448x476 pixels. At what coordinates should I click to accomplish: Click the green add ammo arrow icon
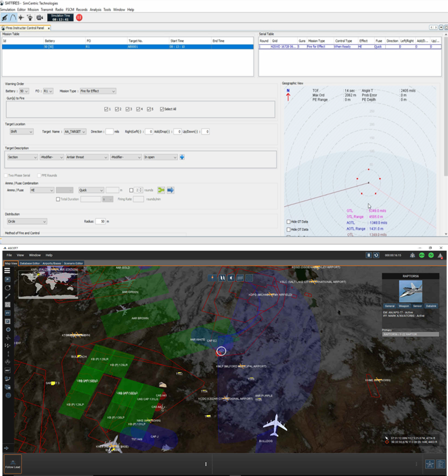click(x=161, y=190)
